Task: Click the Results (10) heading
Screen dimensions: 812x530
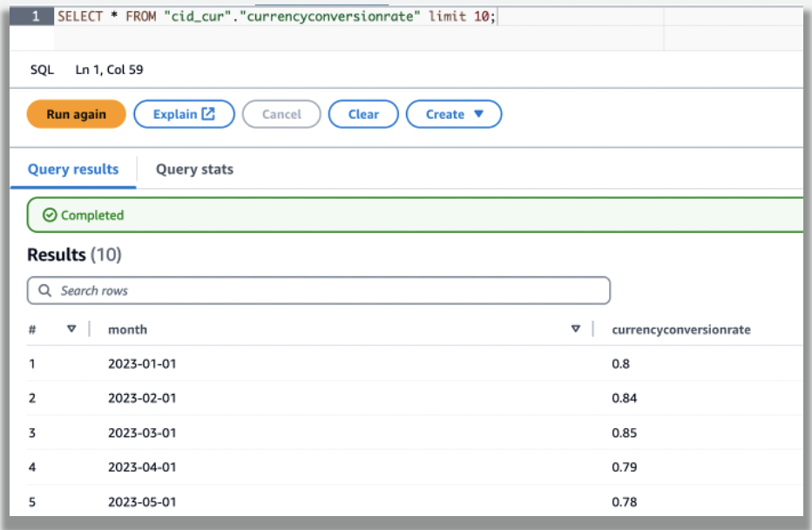Action: pyautogui.click(x=74, y=255)
